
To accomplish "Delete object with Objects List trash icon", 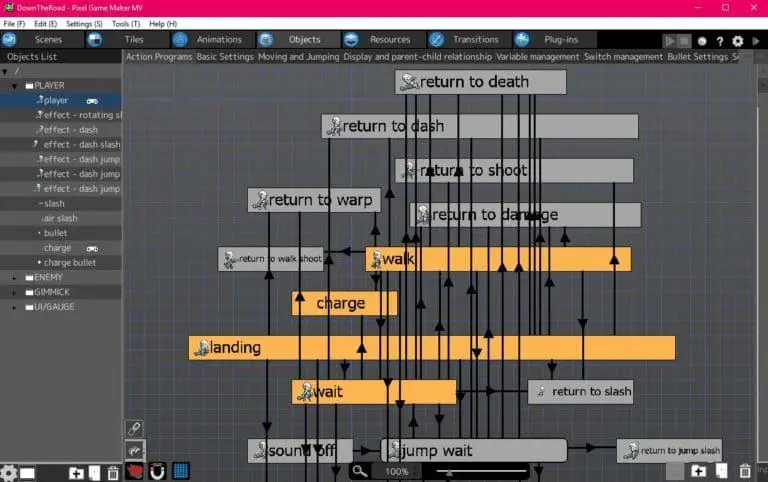I will (113, 473).
